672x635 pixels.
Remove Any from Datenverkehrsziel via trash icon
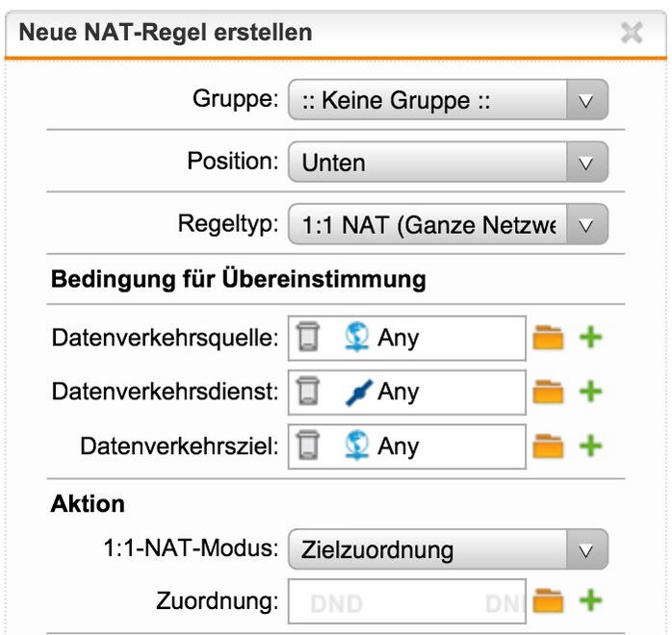[308, 445]
